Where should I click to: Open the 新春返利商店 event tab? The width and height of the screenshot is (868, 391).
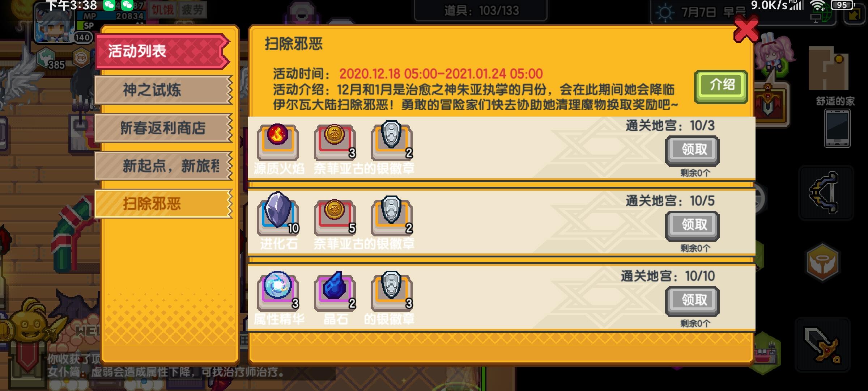pyautogui.click(x=163, y=128)
